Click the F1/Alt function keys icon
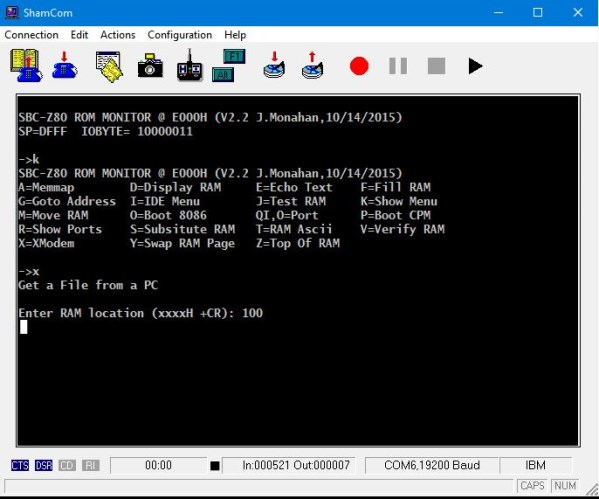This screenshot has height=499, width=599. coord(228,65)
